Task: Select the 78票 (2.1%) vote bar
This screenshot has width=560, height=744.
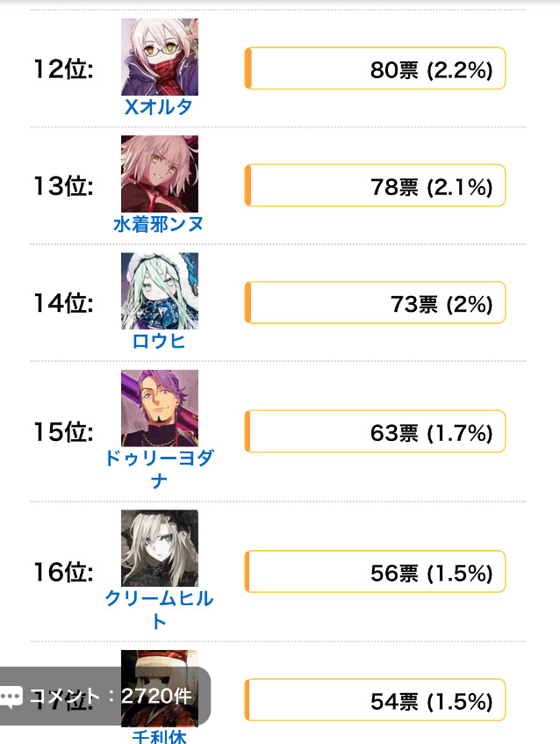Action: [x=375, y=186]
